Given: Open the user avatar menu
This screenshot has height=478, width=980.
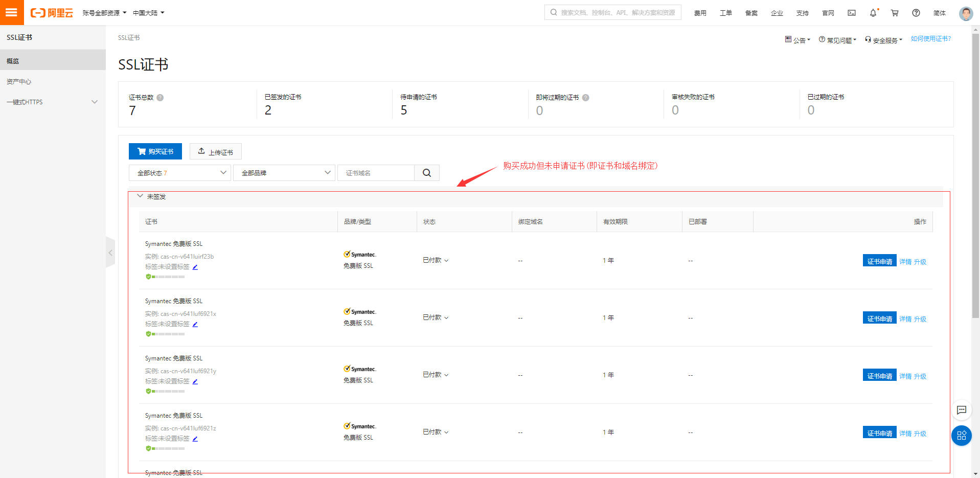Looking at the screenshot, I should (x=966, y=13).
